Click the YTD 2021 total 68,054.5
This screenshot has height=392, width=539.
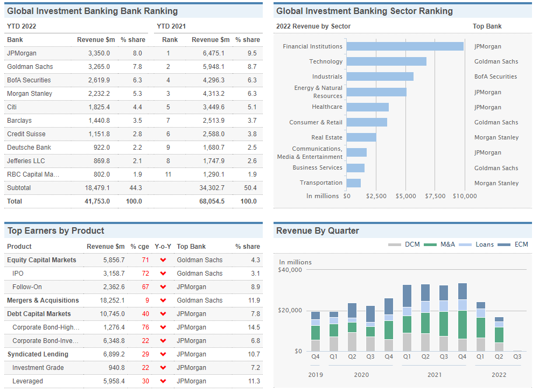click(x=212, y=201)
